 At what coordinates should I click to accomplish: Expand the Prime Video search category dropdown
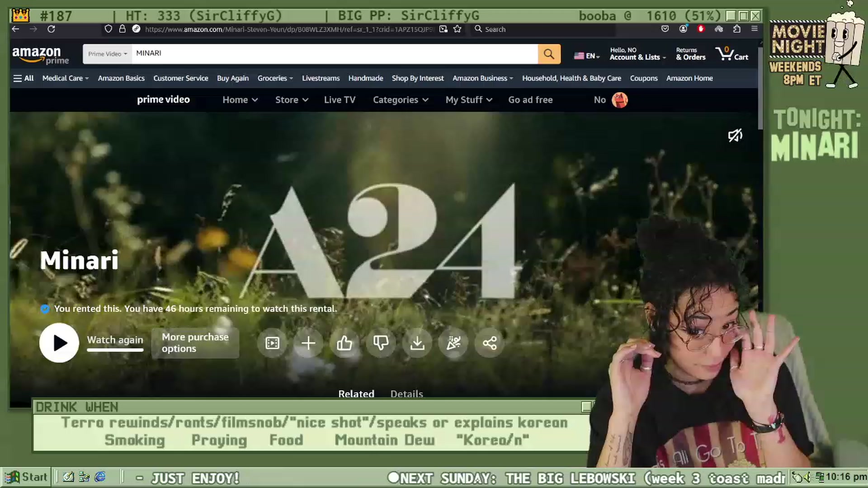(108, 54)
